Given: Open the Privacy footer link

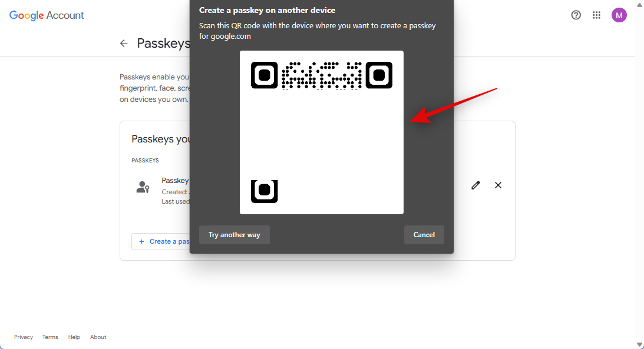Looking at the screenshot, I should [x=24, y=337].
